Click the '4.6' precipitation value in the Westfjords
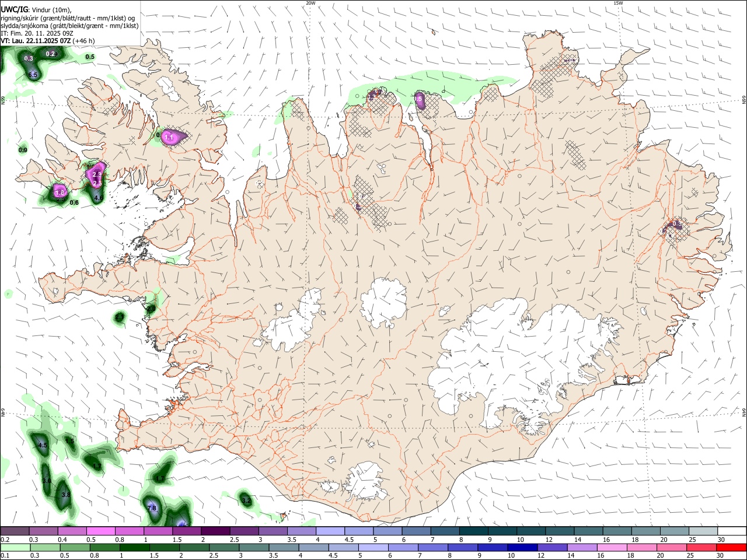Viewport: 747px width, 560px height. click(99, 198)
